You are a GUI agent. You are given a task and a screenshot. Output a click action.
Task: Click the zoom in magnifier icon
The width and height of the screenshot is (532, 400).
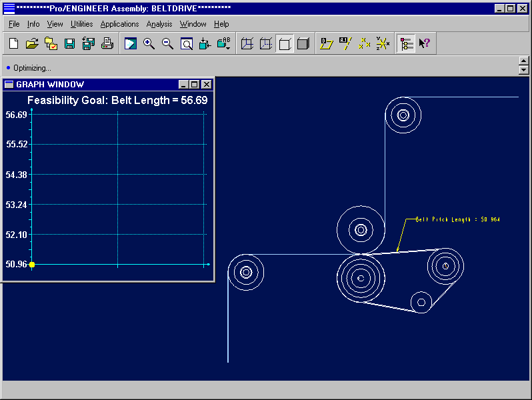click(x=149, y=44)
